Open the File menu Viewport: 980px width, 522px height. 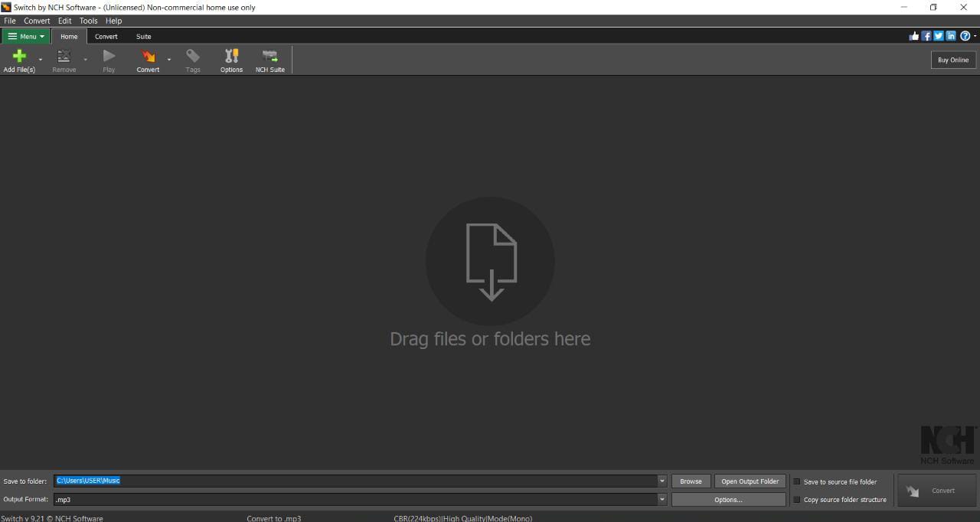pyautogui.click(x=10, y=21)
